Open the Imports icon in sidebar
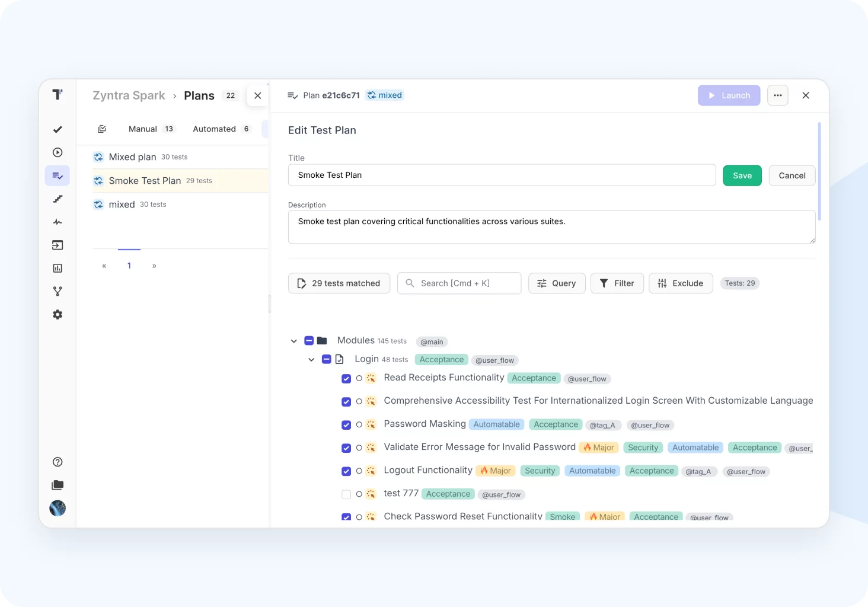This screenshot has height=607, width=868. [x=58, y=245]
